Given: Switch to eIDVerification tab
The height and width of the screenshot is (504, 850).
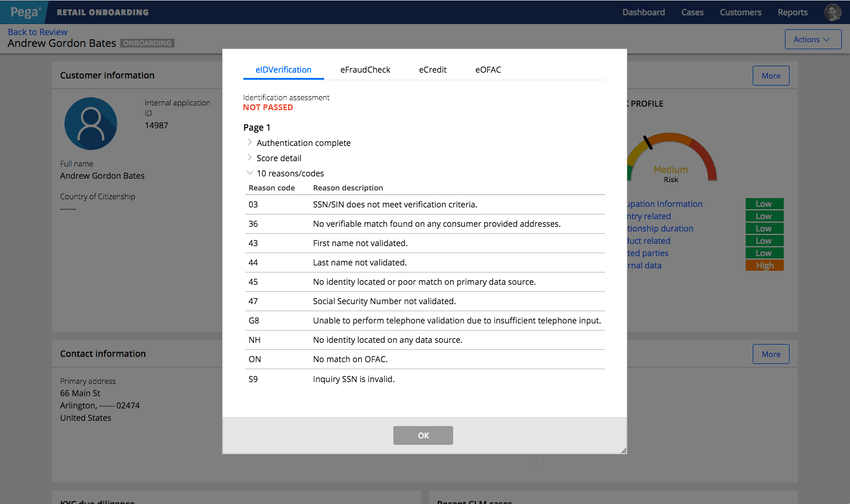Looking at the screenshot, I should coord(284,70).
